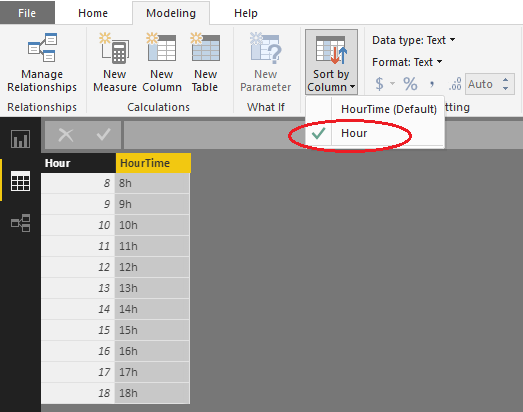Click the Hour cell showing 9
This screenshot has width=523, height=412.
click(x=78, y=204)
